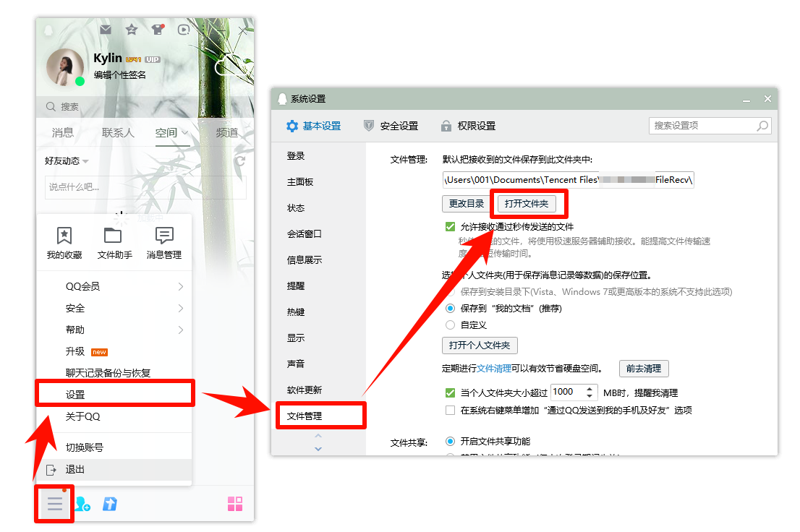Switch to the 消息 tab

[x=63, y=132]
